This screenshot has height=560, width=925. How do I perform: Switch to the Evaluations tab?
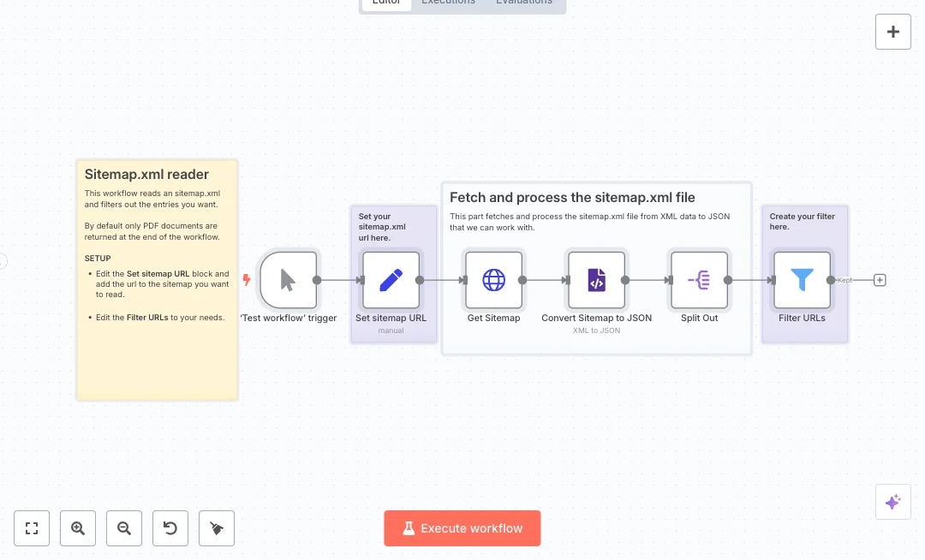523,3
